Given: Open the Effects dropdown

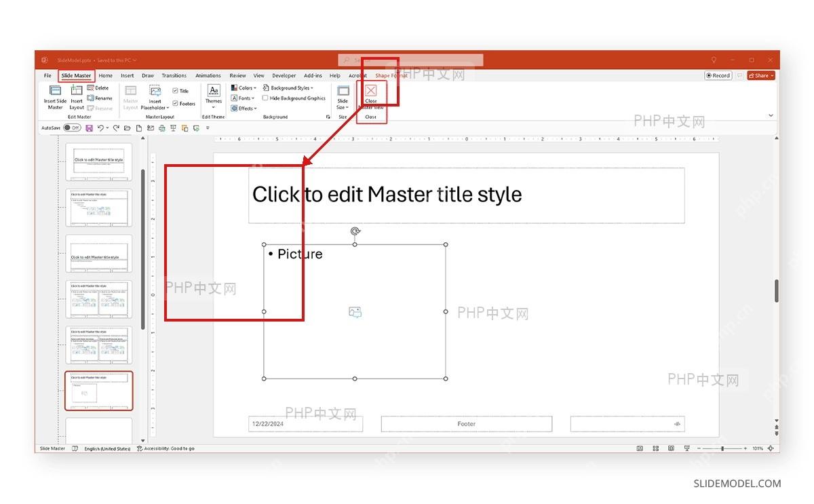Looking at the screenshot, I should 243,109.
